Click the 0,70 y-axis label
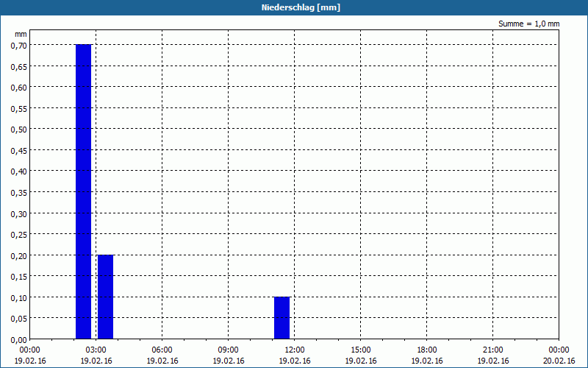The width and height of the screenshot is (588, 368). point(19,46)
